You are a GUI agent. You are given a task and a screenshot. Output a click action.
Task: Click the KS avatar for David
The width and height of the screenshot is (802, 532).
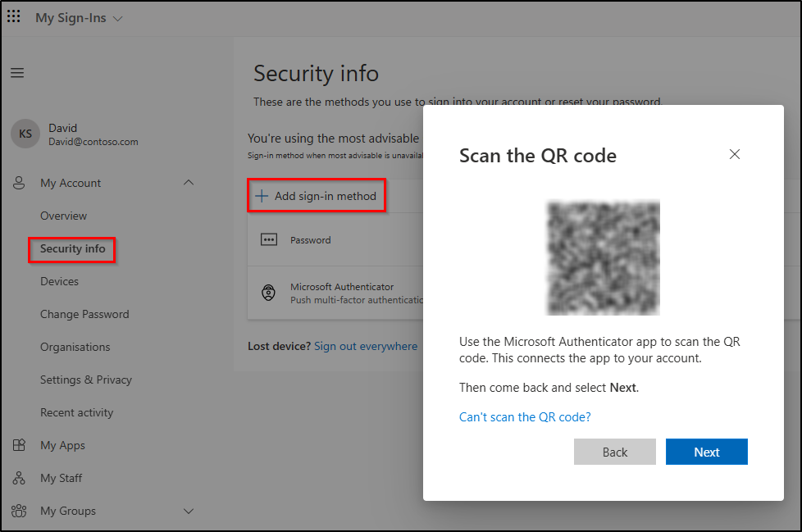tap(25, 134)
